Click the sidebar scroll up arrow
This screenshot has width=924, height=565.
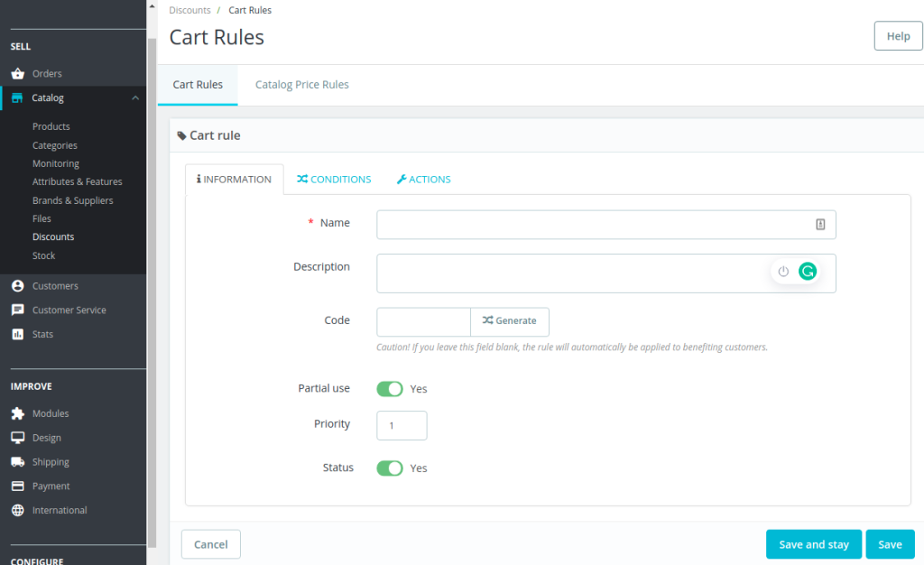click(x=152, y=6)
